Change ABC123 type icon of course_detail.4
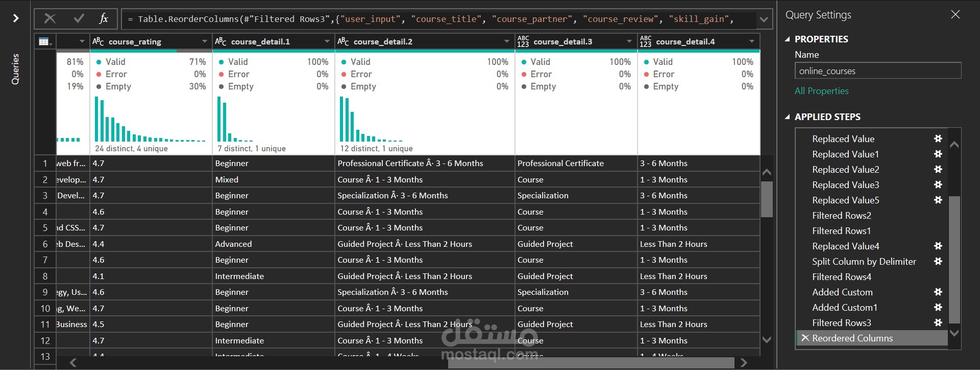The height and width of the screenshot is (370, 980). [x=646, y=41]
